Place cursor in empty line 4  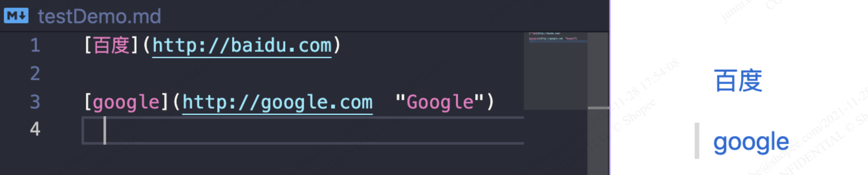coord(303,130)
